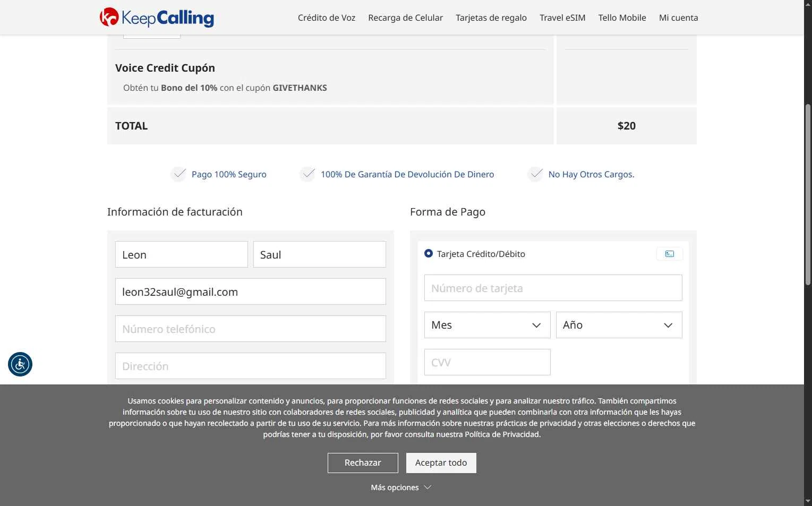Click the email field
Image resolution: width=812 pixels, height=506 pixels.
tap(251, 291)
